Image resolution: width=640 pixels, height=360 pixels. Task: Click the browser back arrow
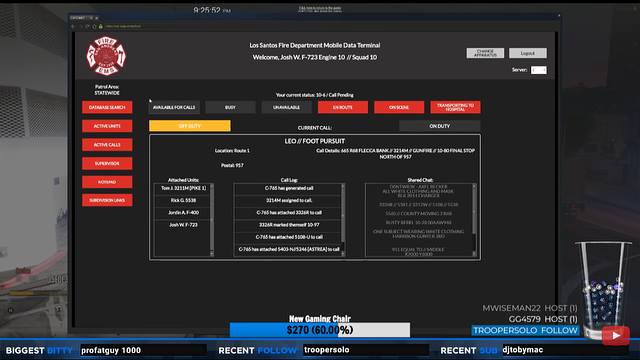tap(73, 26)
